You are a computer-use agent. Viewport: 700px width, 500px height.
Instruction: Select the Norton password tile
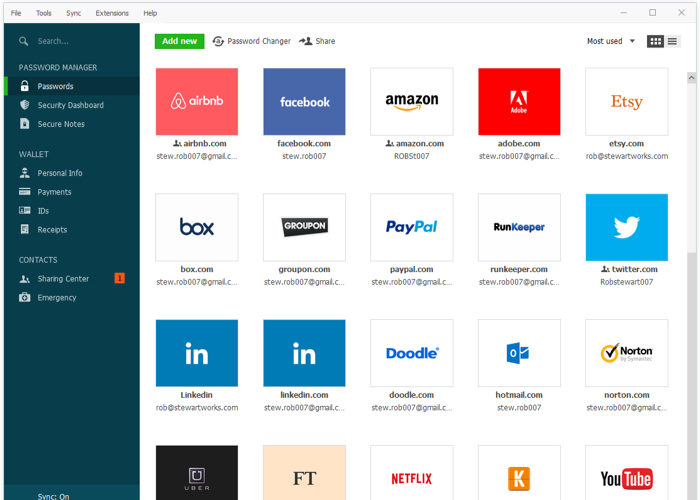click(x=627, y=353)
